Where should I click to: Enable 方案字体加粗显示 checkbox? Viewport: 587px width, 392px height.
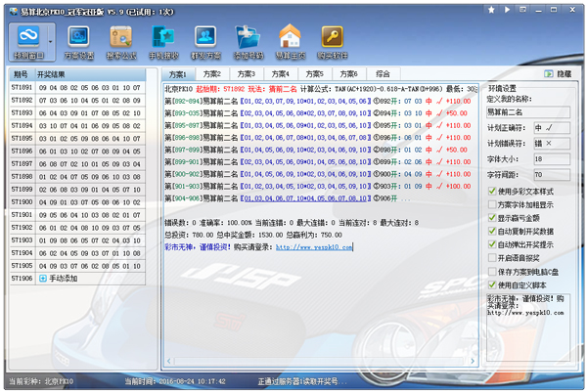(x=492, y=204)
